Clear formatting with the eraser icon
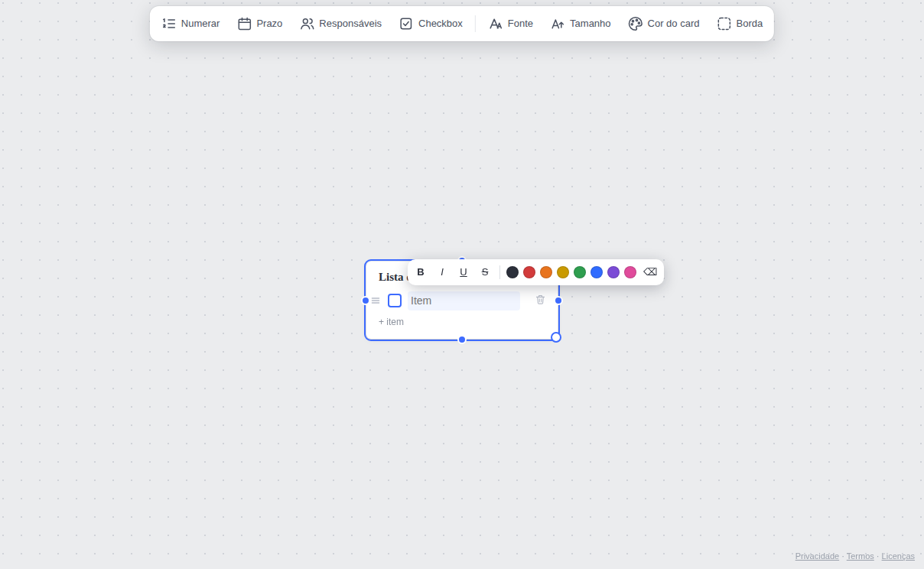 (650, 272)
